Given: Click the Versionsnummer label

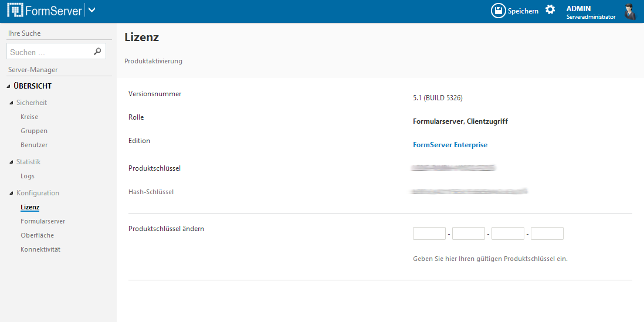Looking at the screenshot, I should (x=155, y=94).
